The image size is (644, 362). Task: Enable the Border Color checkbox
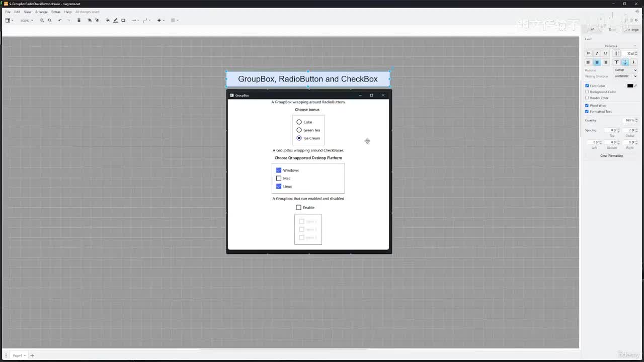tap(587, 98)
